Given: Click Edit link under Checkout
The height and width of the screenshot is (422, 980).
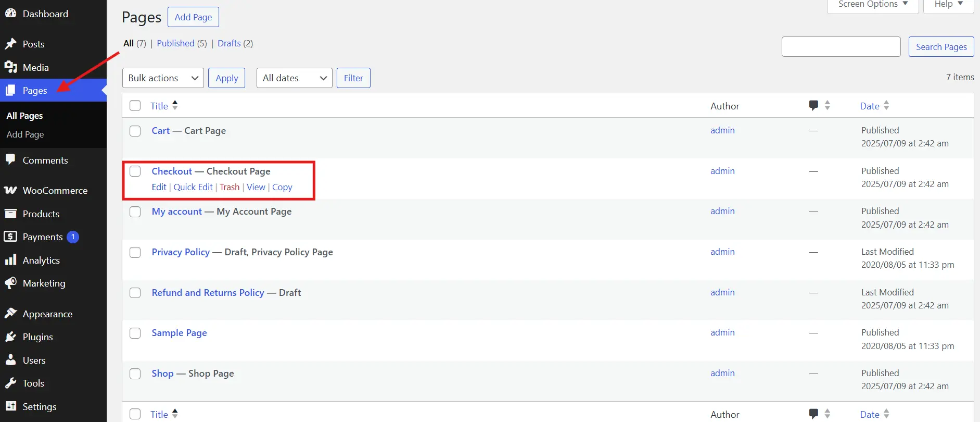Looking at the screenshot, I should pyautogui.click(x=159, y=187).
